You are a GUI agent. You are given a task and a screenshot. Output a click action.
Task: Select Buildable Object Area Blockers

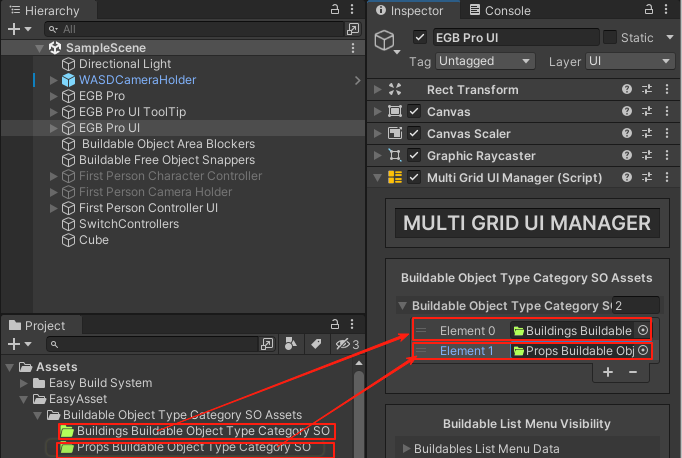click(x=168, y=144)
